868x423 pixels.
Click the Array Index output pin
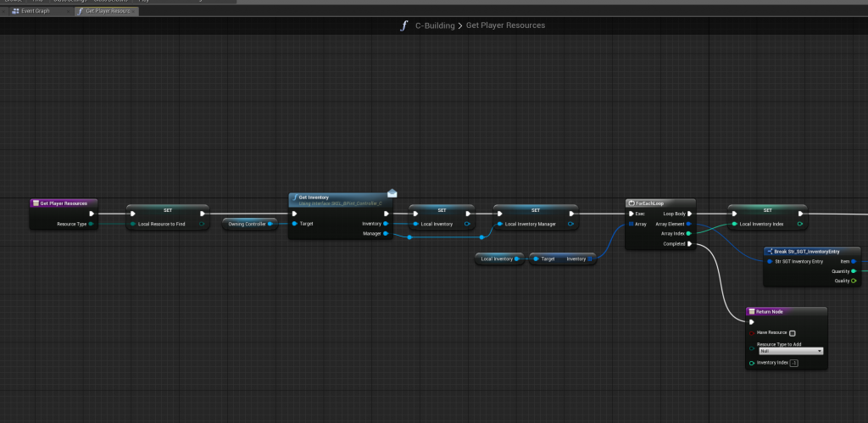[688, 234]
